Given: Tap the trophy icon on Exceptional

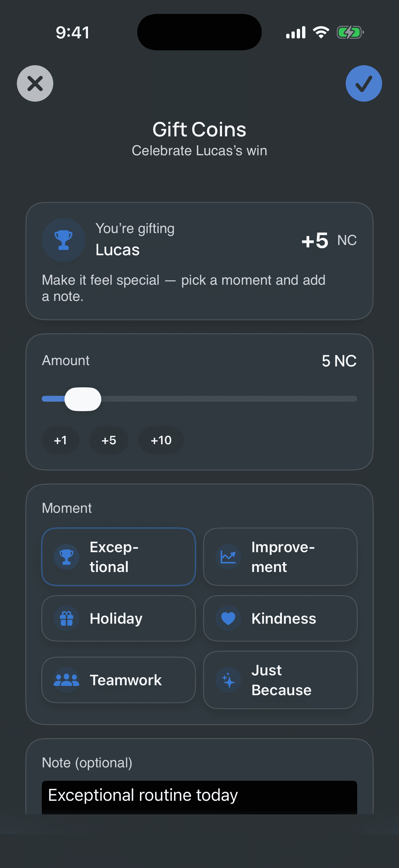Looking at the screenshot, I should click(67, 557).
